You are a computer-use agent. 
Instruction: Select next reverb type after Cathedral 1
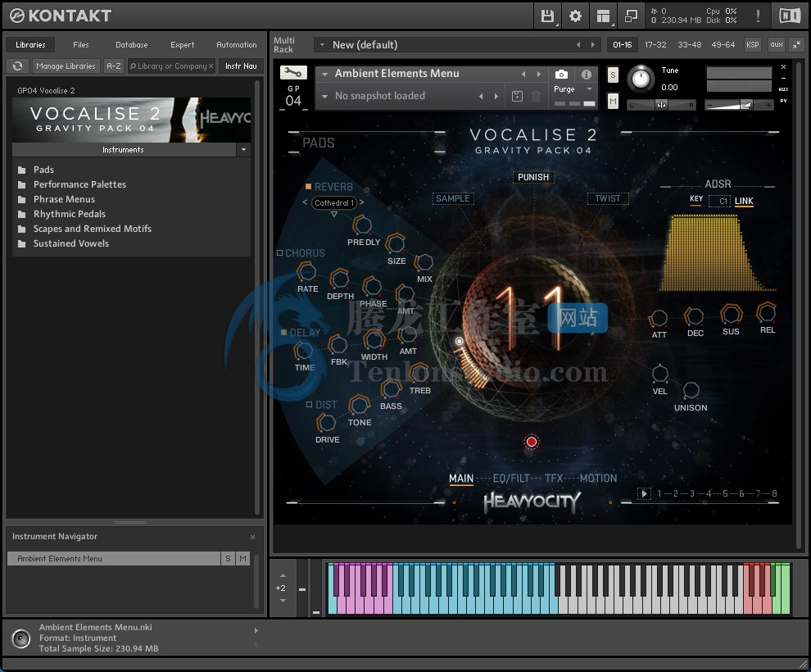[x=361, y=202]
